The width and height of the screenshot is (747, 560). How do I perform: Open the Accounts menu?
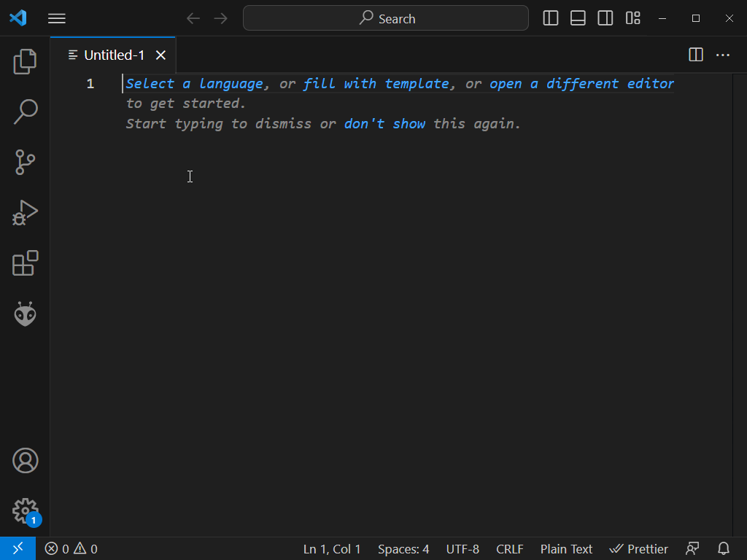pos(25,461)
